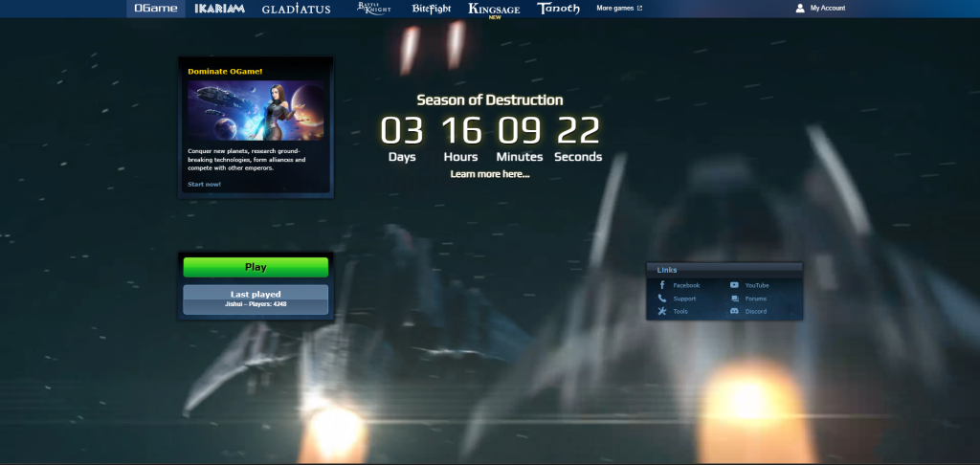
Task: Click the green Play button
Action: pyautogui.click(x=256, y=267)
